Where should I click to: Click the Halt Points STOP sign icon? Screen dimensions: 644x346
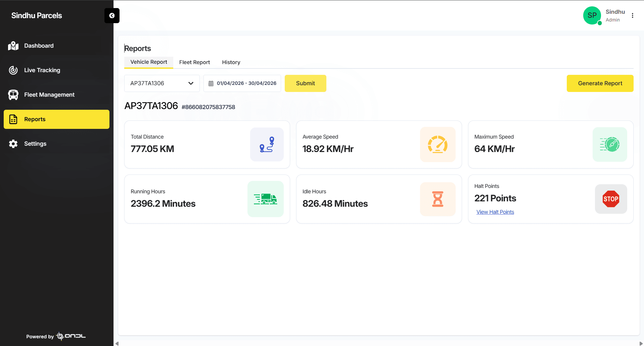pyautogui.click(x=611, y=199)
